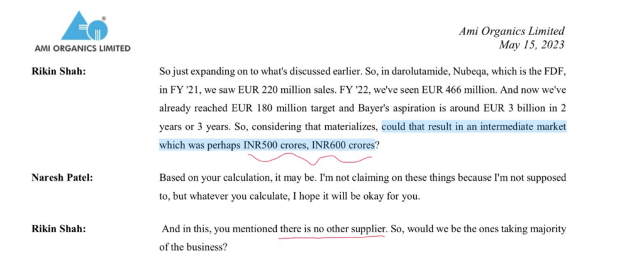Click the Ami Organics triangle logo
644x265 pixels.
(84, 26)
